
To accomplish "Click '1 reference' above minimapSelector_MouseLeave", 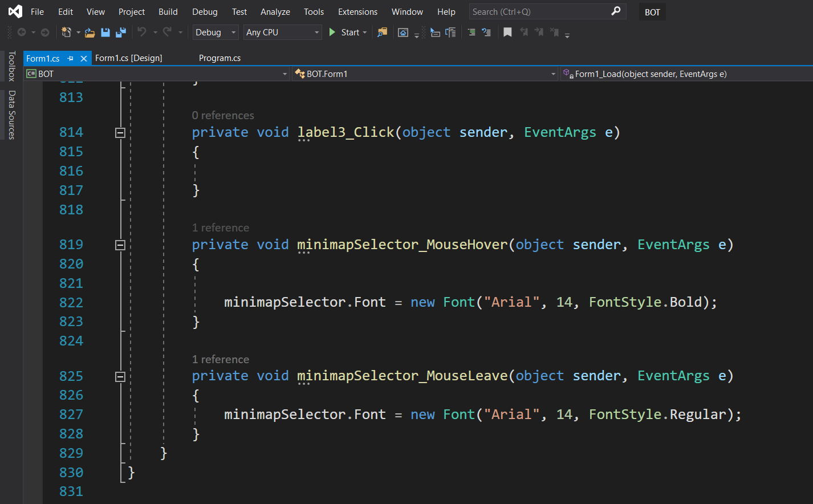I will click(221, 359).
